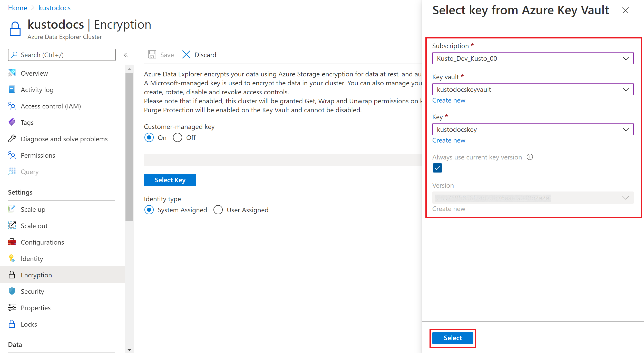
Task: Click the Tags icon in sidebar
Action: (x=12, y=123)
